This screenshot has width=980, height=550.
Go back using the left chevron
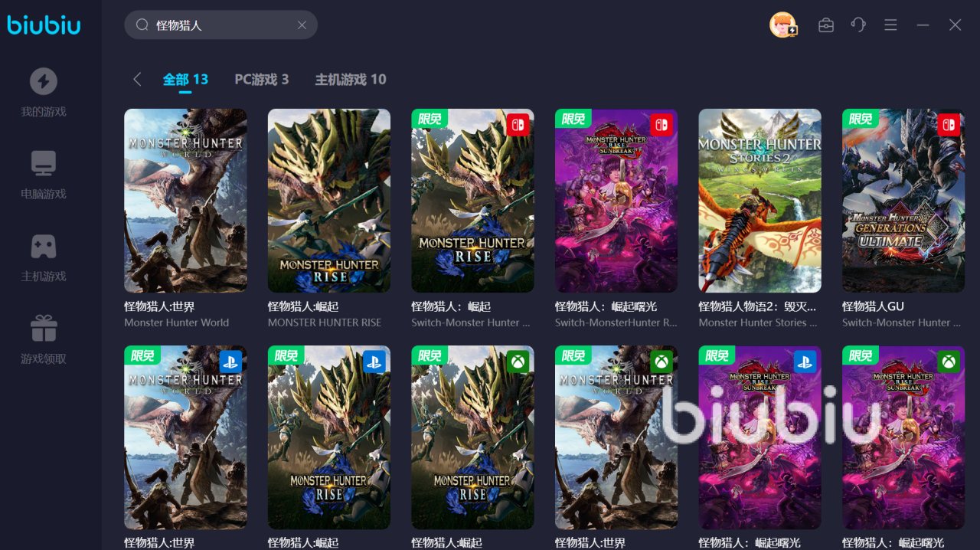coord(137,79)
